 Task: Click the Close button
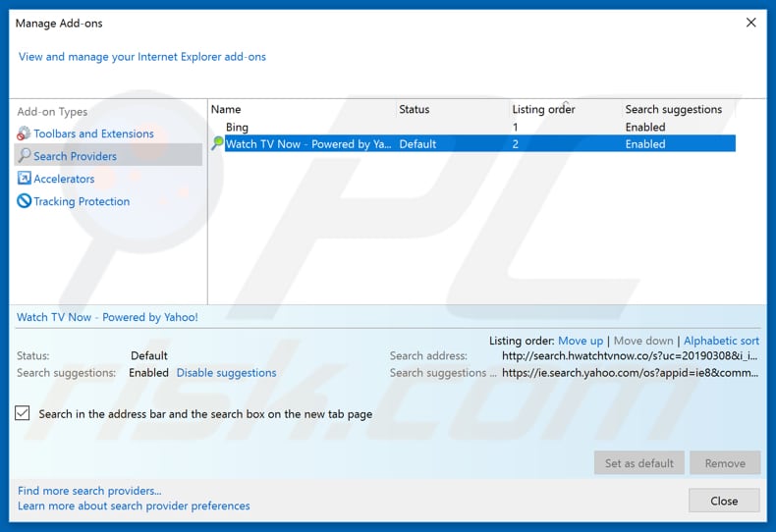pos(724,501)
